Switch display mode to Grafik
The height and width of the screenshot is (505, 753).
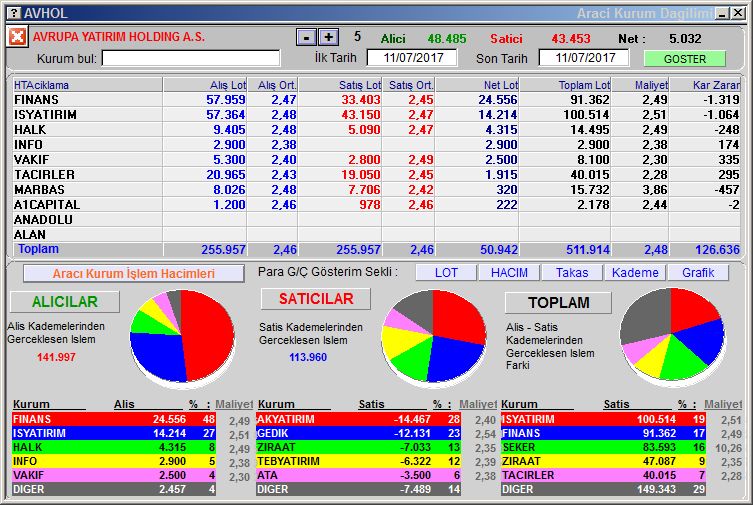698,273
